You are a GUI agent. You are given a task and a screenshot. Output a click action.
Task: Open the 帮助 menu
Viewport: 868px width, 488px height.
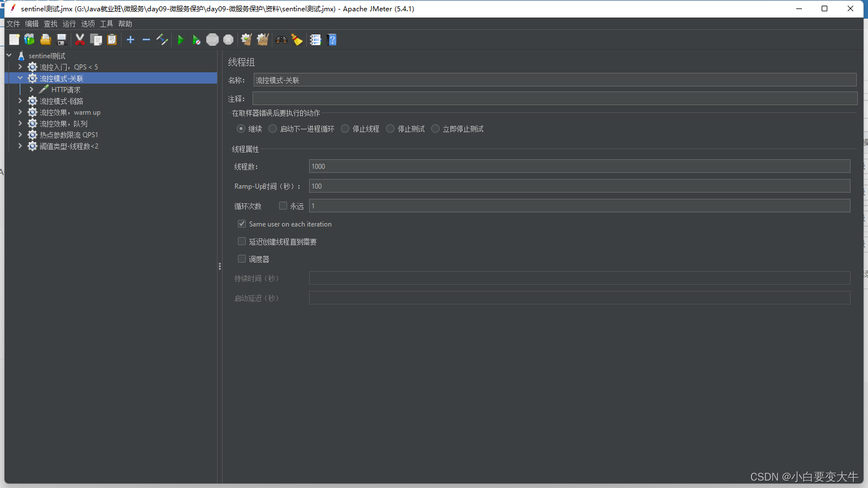pyautogui.click(x=125, y=24)
